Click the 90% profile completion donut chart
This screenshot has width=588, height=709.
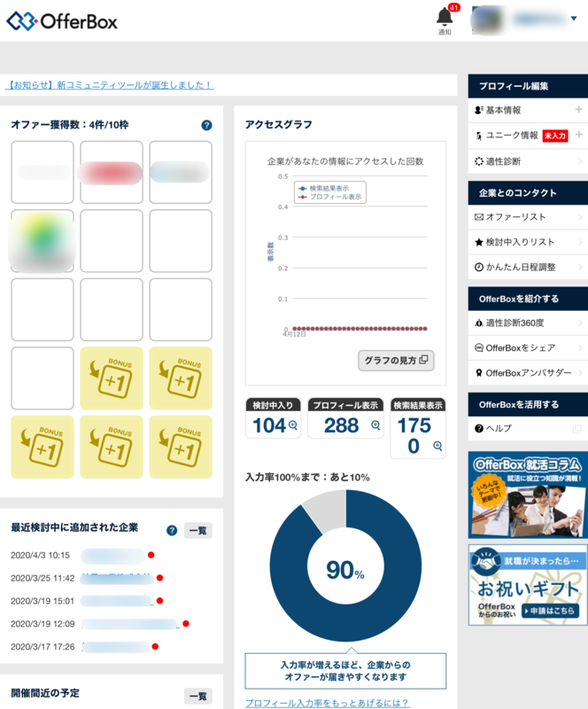[345, 565]
